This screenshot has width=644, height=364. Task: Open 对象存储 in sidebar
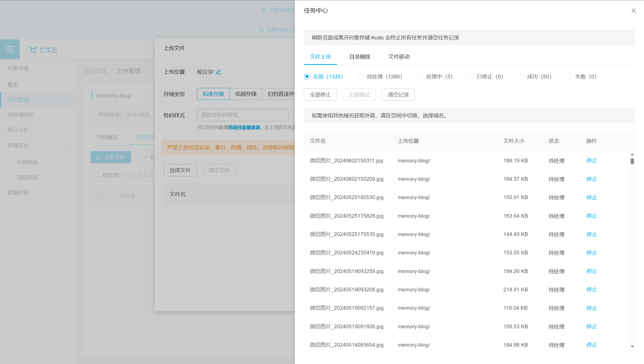tap(18, 68)
